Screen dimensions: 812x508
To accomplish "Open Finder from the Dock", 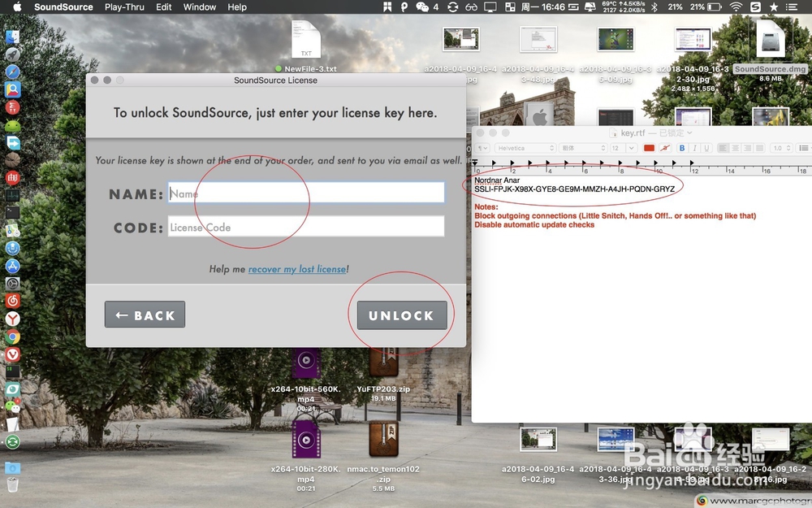I will pos(12,37).
